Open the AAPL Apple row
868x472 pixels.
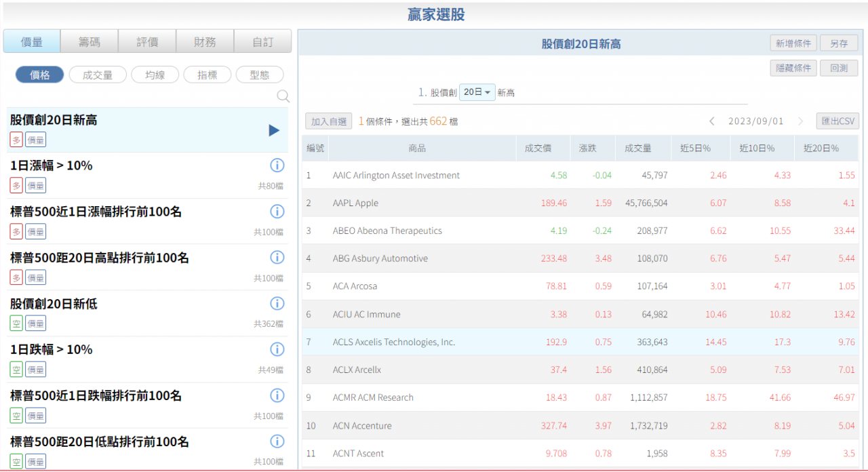pos(355,203)
